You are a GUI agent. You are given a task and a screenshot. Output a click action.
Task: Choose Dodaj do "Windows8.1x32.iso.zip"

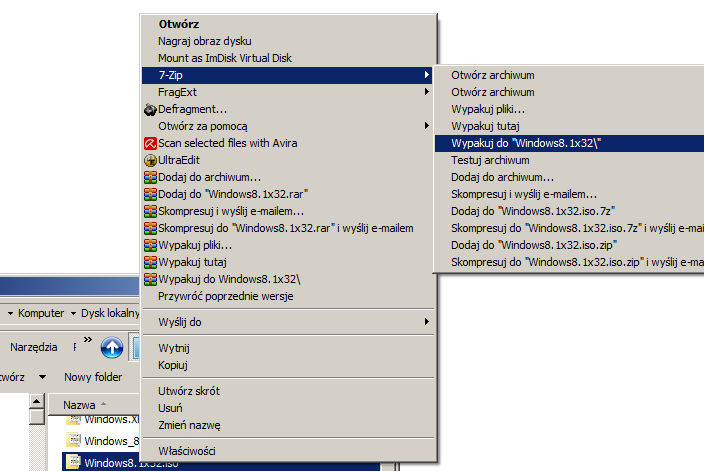(569, 245)
